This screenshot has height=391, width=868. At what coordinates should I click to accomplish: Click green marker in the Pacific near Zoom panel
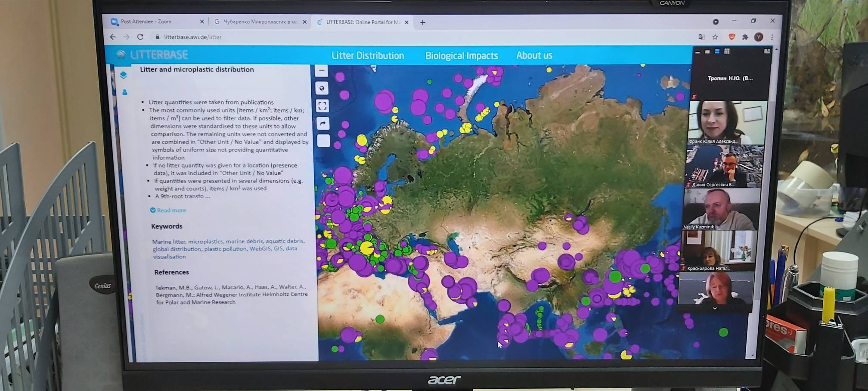tap(723, 332)
